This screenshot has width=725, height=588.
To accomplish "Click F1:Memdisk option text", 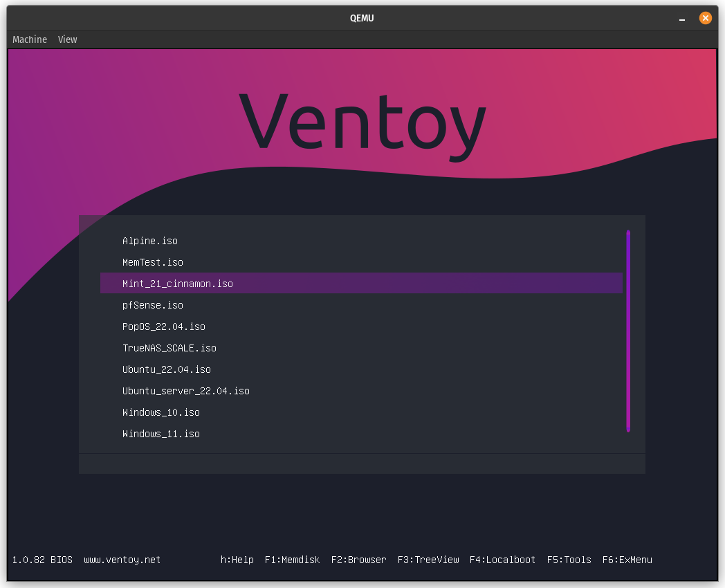I will pyautogui.click(x=292, y=560).
